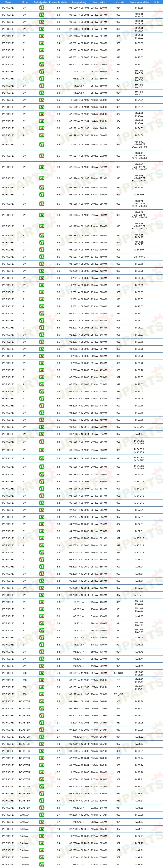Click fuel icon in MA1.75 engine row
The height and width of the screenshot is (868, 163).
pos(41,652)
